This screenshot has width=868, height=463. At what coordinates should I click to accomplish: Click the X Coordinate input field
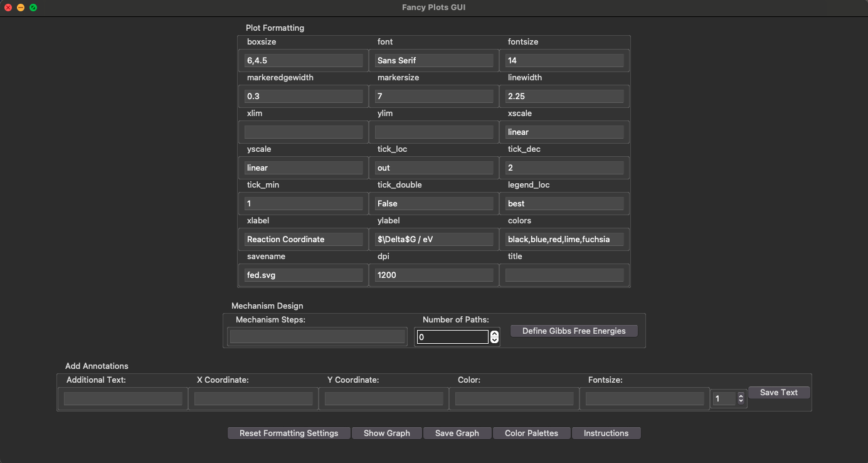click(253, 398)
